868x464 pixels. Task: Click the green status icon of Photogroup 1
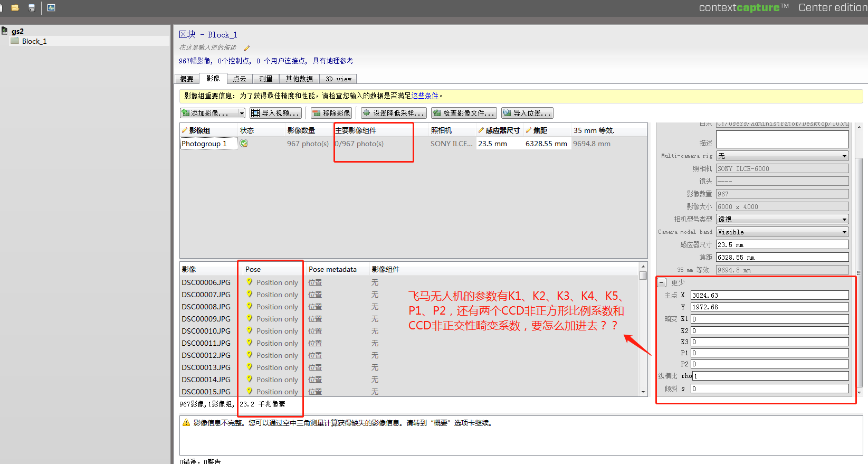pyautogui.click(x=244, y=143)
